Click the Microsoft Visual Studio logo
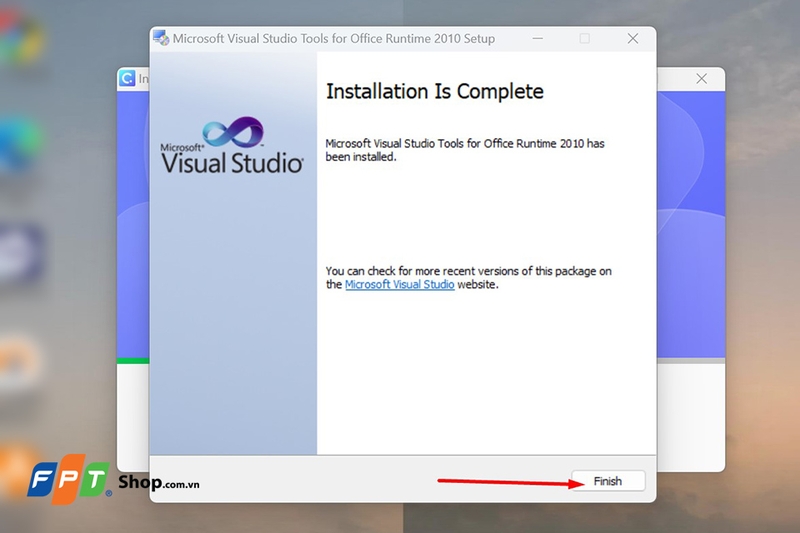The height and width of the screenshot is (533, 800). tap(232, 145)
